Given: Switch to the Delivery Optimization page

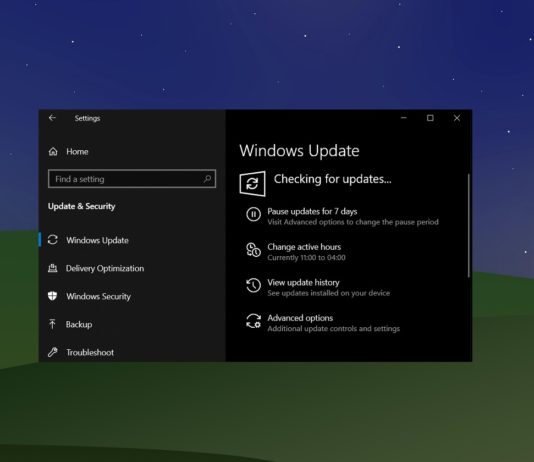Looking at the screenshot, I should pyautogui.click(x=105, y=268).
